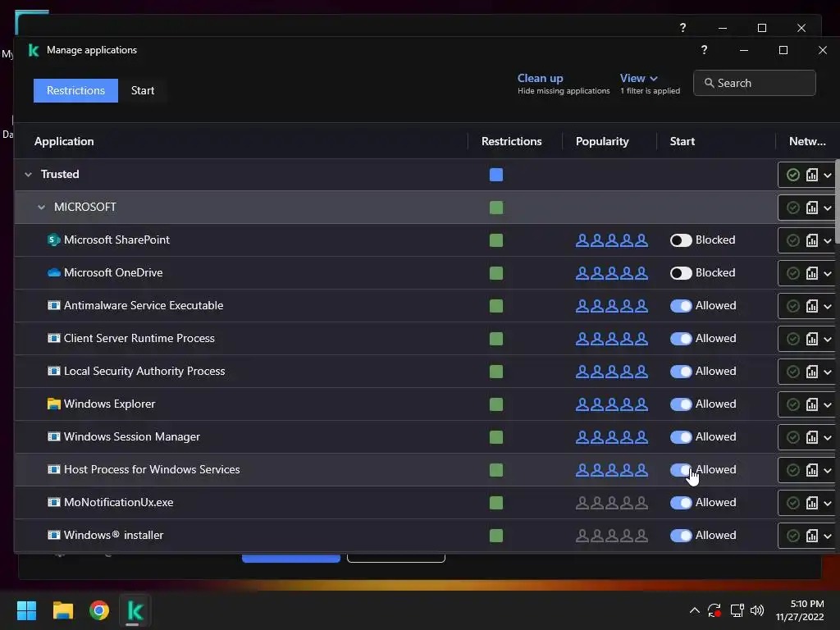
Task: Click the Kaspersky logo in the title bar
Action: [34, 50]
